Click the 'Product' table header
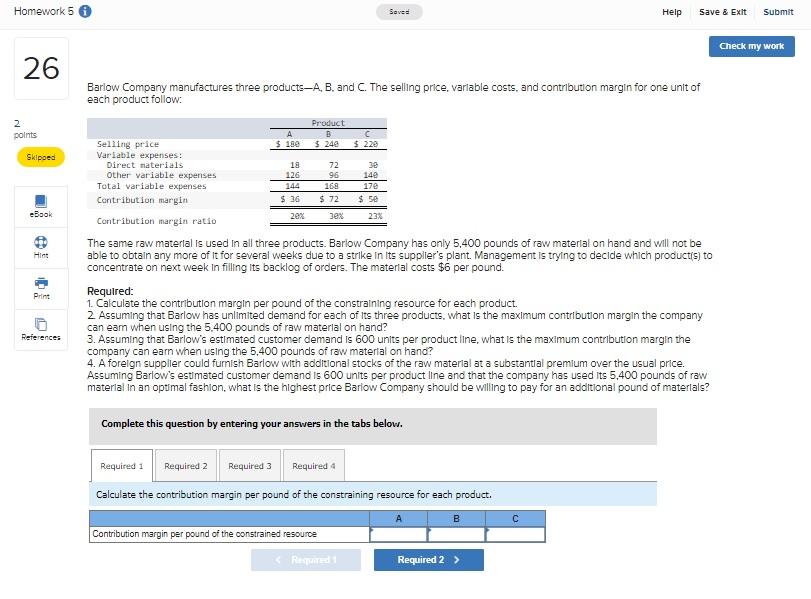The width and height of the screenshot is (811, 599). (328, 123)
